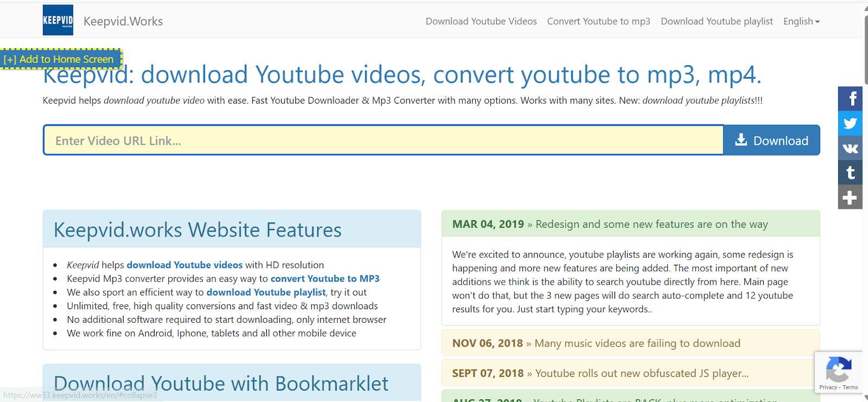This screenshot has height=402, width=868.
Task: Click the Keepvid logo icon
Action: pyautogui.click(x=58, y=20)
